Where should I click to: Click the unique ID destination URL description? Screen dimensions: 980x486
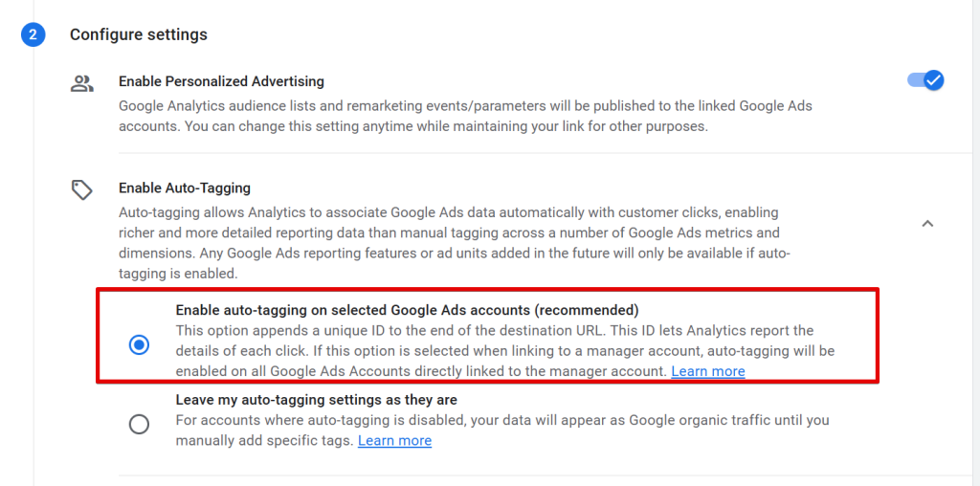(505, 351)
